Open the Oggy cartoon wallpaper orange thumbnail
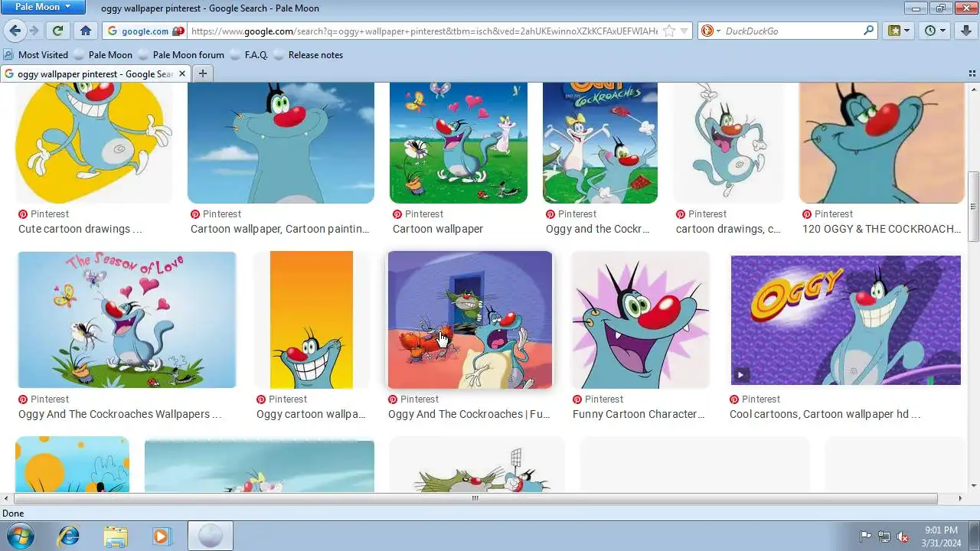 click(312, 320)
